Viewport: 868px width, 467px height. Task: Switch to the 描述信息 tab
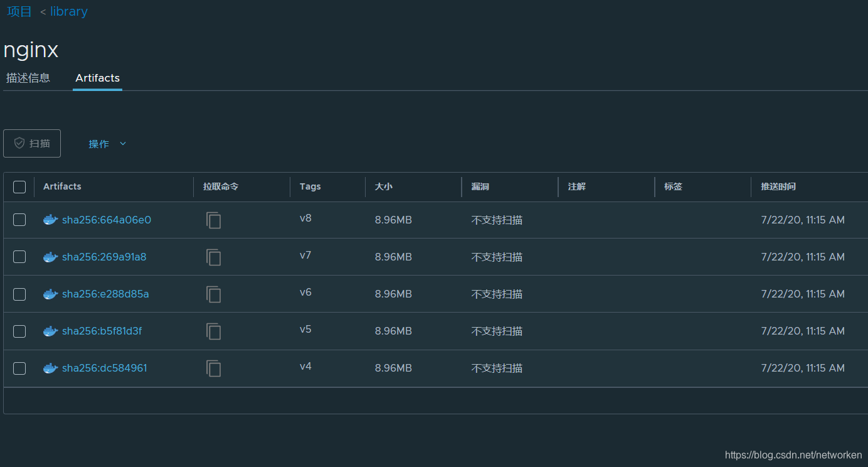[28, 78]
